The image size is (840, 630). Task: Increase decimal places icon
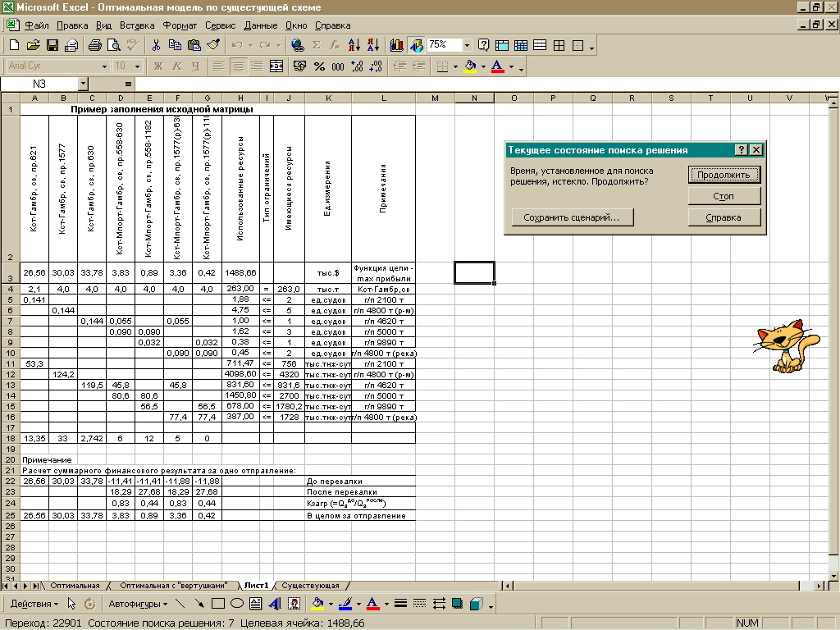pos(357,66)
